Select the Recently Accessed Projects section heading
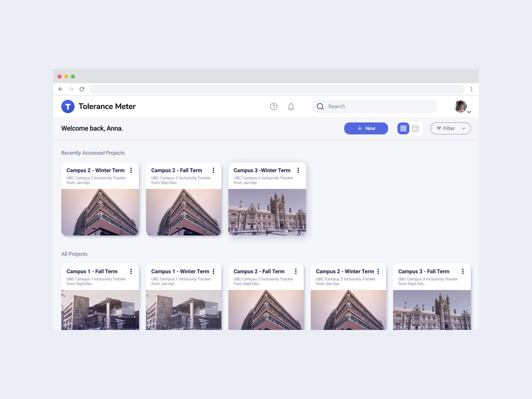This screenshot has width=532, height=399. click(93, 153)
